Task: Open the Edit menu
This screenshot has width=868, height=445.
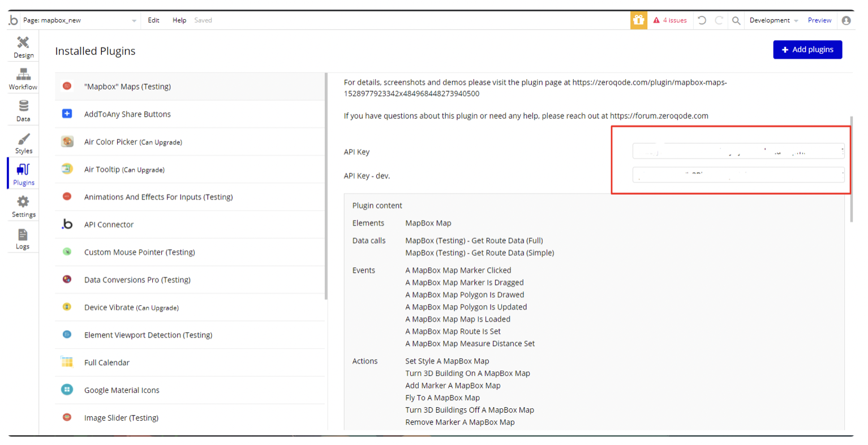Action: pyautogui.click(x=153, y=20)
